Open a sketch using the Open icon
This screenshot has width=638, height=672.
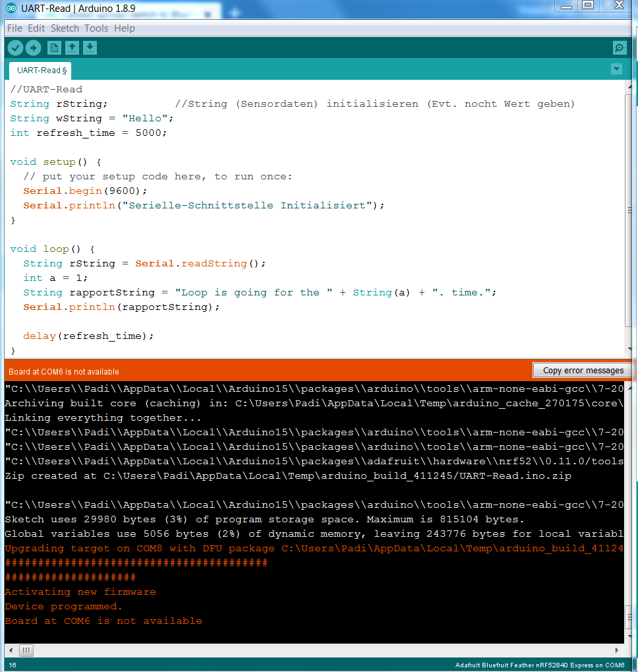(x=72, y=47)
